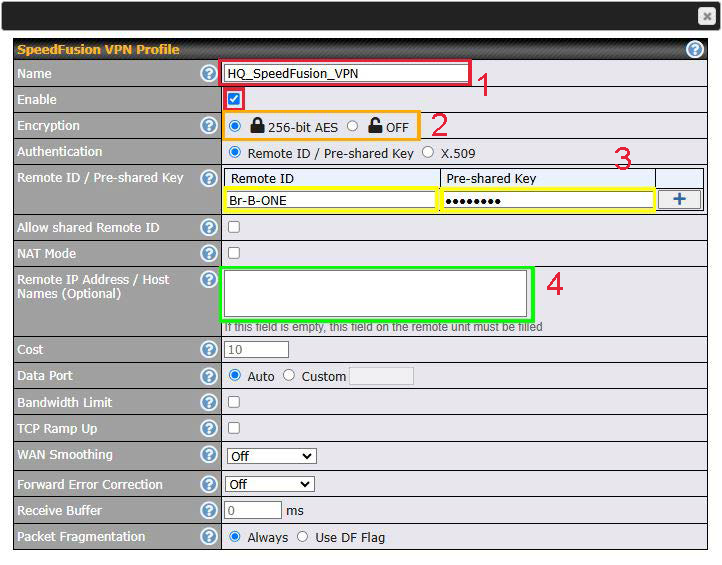Image resolution: width=722 pixels, height=565 pixels.
Task: Click help icon beside Encryption
Action: pos(209,125)
